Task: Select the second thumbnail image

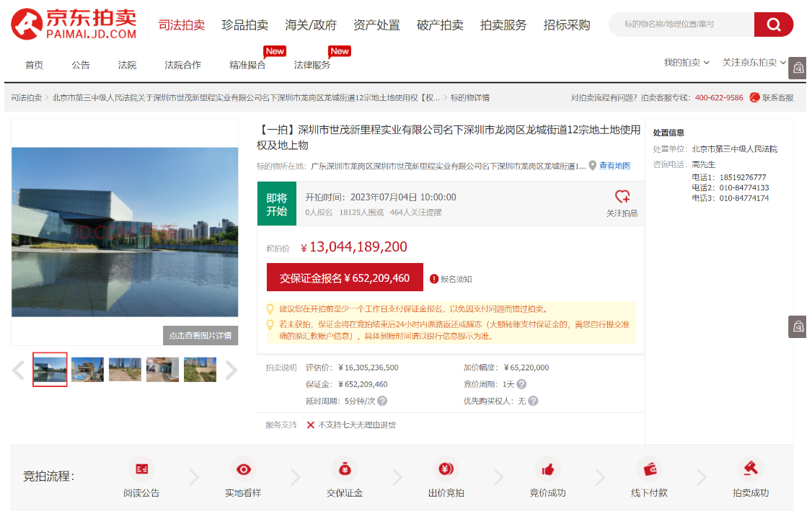Action: (87, 370)
